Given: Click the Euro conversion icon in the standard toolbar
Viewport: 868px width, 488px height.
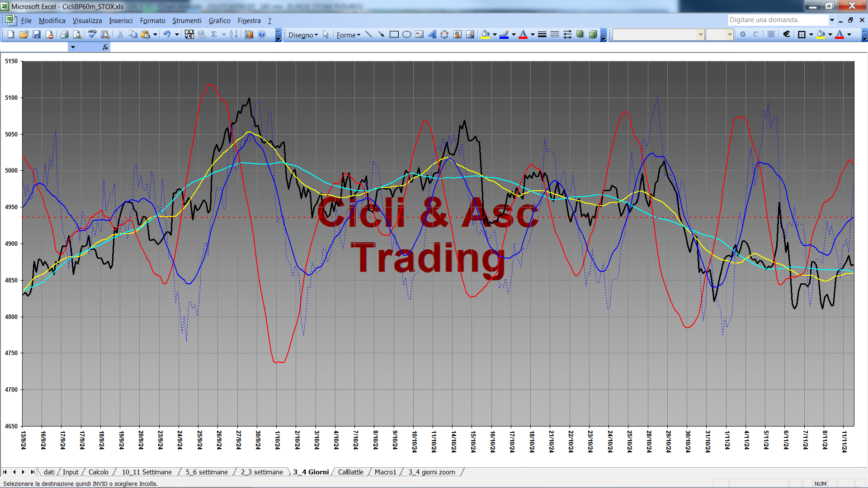Looking at the screenshot, I should pos(189,34).
